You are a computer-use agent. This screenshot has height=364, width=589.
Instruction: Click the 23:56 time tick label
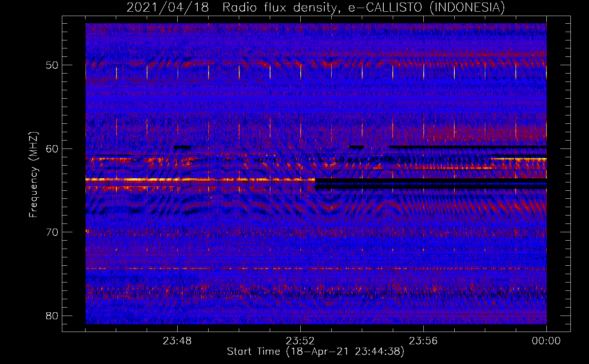tap(423, 341)
